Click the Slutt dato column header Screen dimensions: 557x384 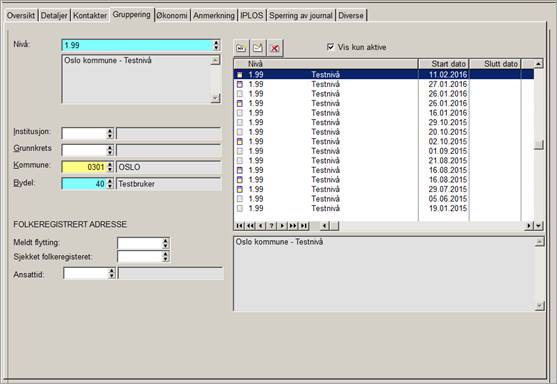pos(495,64)
